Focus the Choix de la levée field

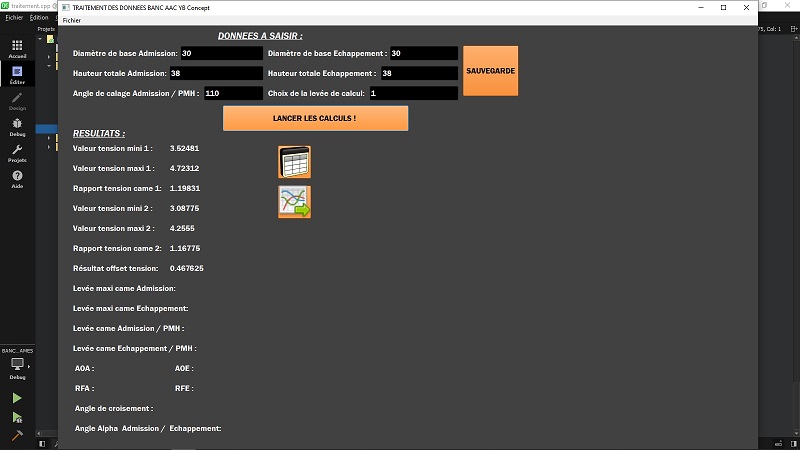click(x=412, y=93)
